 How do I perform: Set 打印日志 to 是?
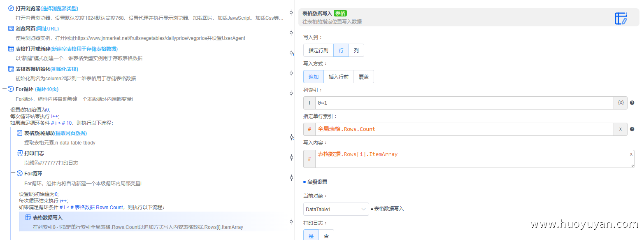tap(311, 235)
